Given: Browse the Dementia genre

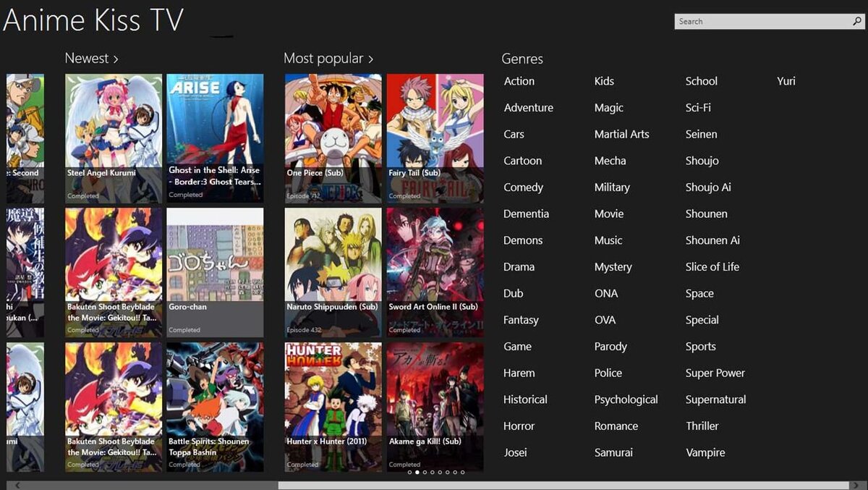Looking at the screenshot, I should 527,214.
